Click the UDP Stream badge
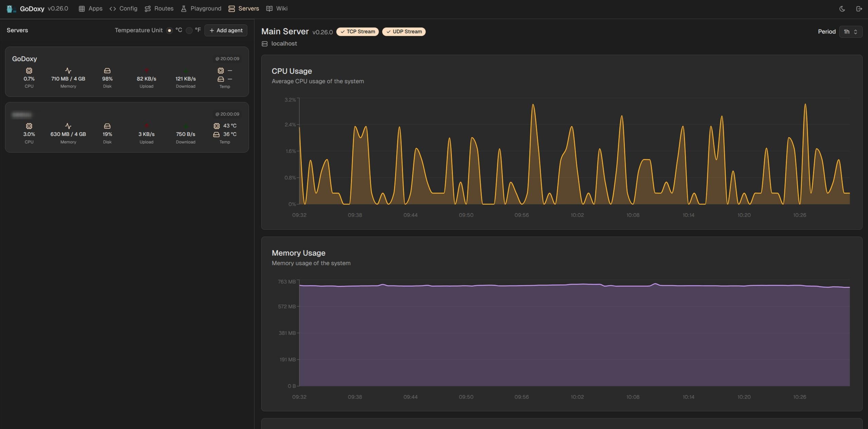 pyautogui.click(x=404, y=32)
